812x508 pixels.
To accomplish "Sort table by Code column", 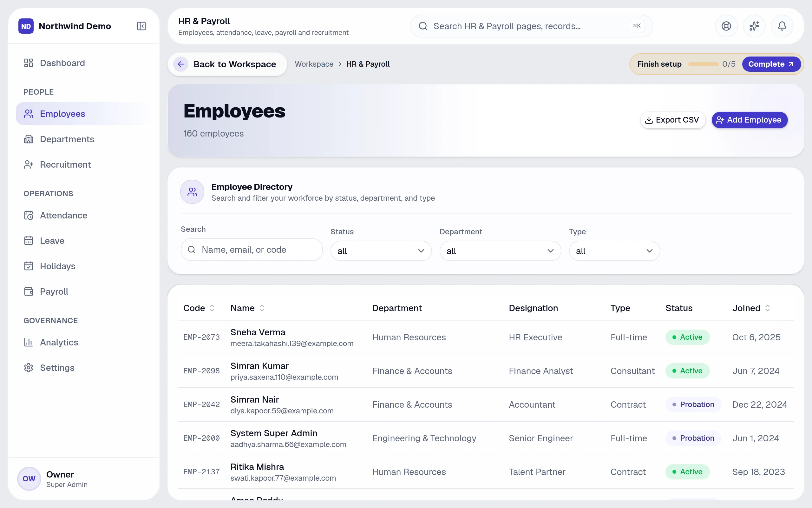I will pos(199,308).
